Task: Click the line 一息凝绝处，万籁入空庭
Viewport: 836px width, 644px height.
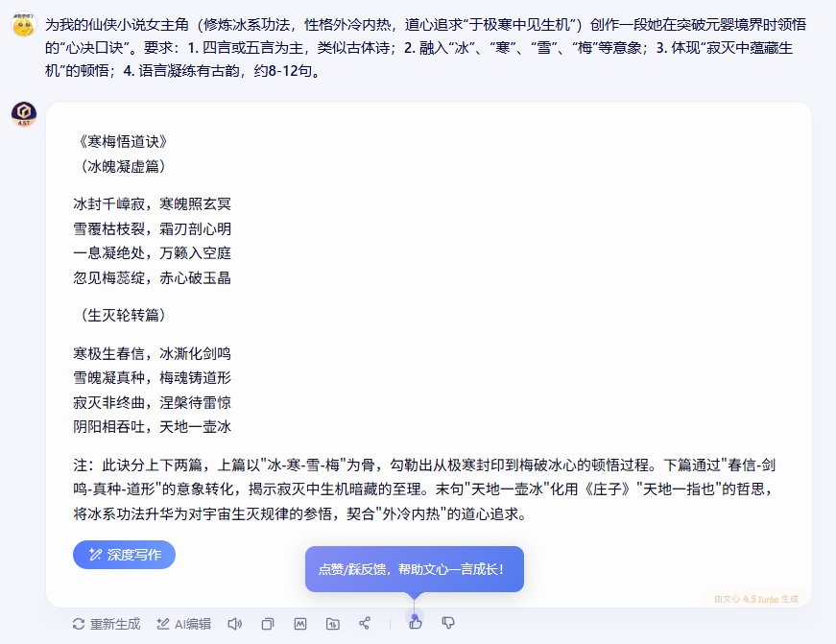Action: pyautogui.click(x=153, y=252)
